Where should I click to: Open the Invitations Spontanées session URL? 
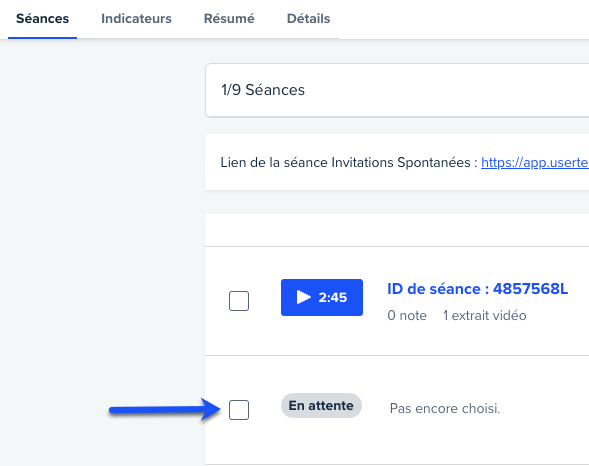point(535,163)
